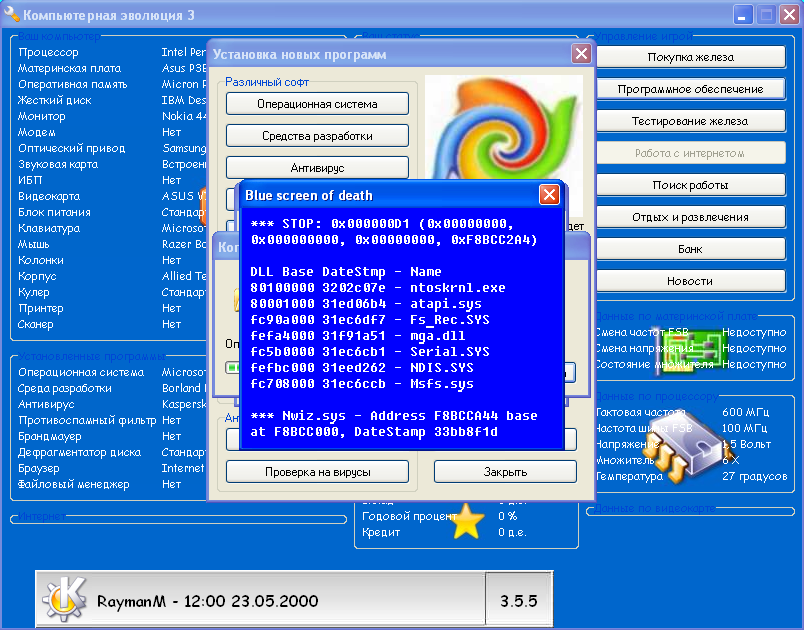Click the Материнская плата label
The height and width of the screenshot is (630, 804).
(70, 68)
